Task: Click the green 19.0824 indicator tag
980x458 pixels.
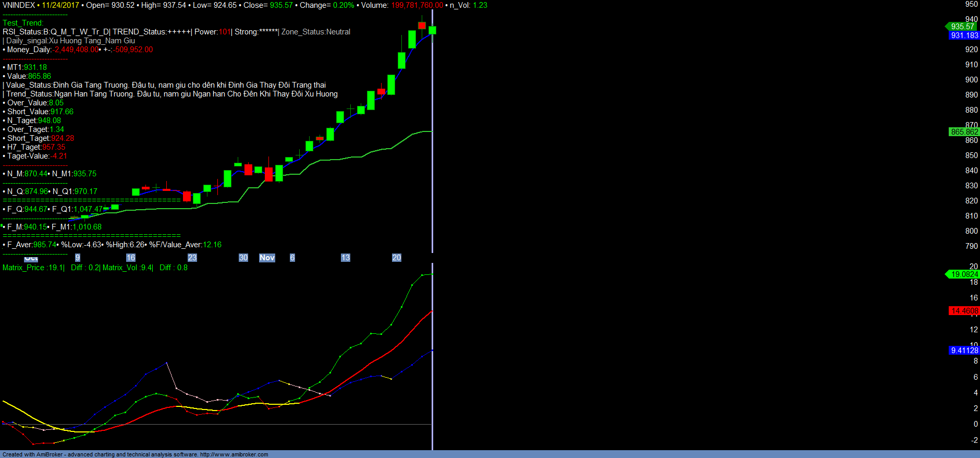Action: pyautogui.click(x=964, y=274)
